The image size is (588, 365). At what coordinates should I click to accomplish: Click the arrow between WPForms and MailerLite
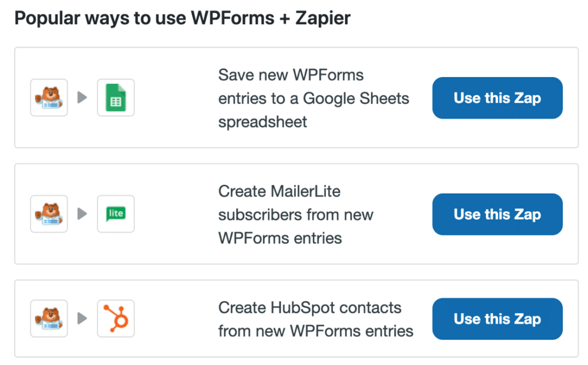(x=82, y=214)
